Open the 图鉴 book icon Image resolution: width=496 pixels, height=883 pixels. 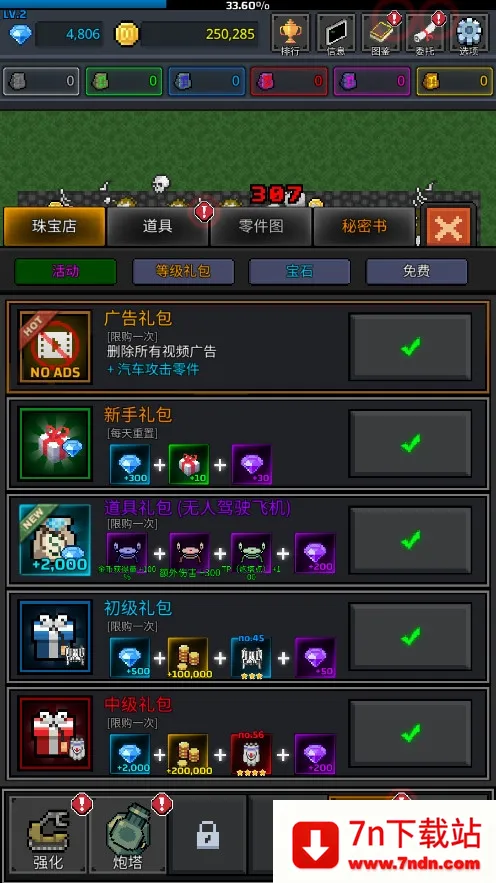(381, 34)
